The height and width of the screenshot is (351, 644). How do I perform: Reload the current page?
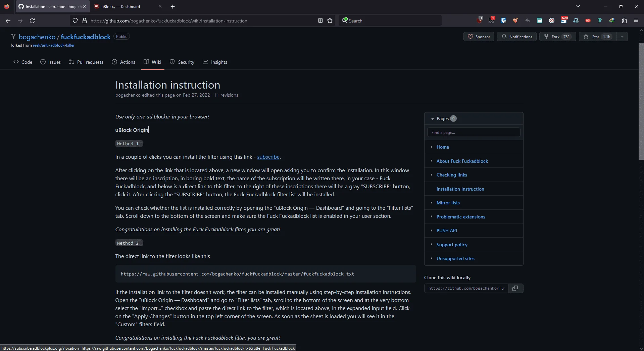32,20
